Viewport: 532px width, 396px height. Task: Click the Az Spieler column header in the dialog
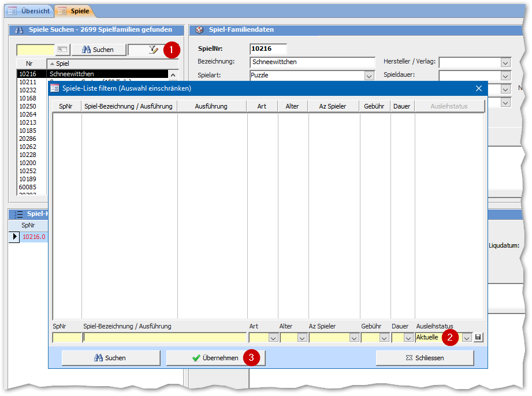tap(333, 106)
